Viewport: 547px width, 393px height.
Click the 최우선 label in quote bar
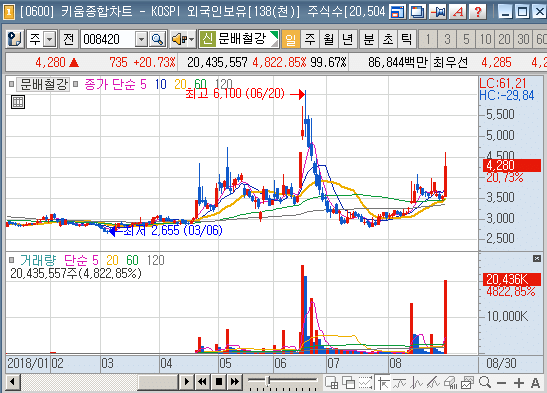coord(450,63)
